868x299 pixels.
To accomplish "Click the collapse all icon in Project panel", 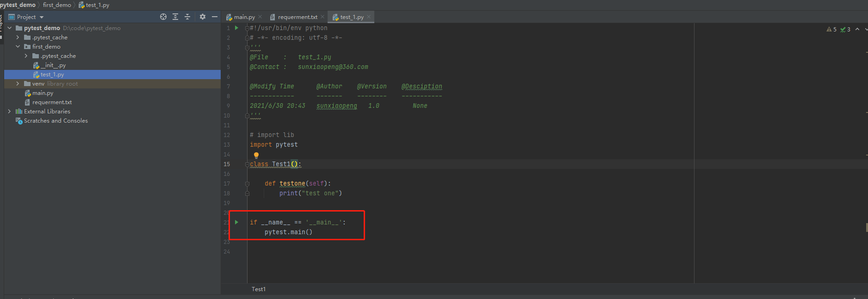I will click(x=187, y=17).
